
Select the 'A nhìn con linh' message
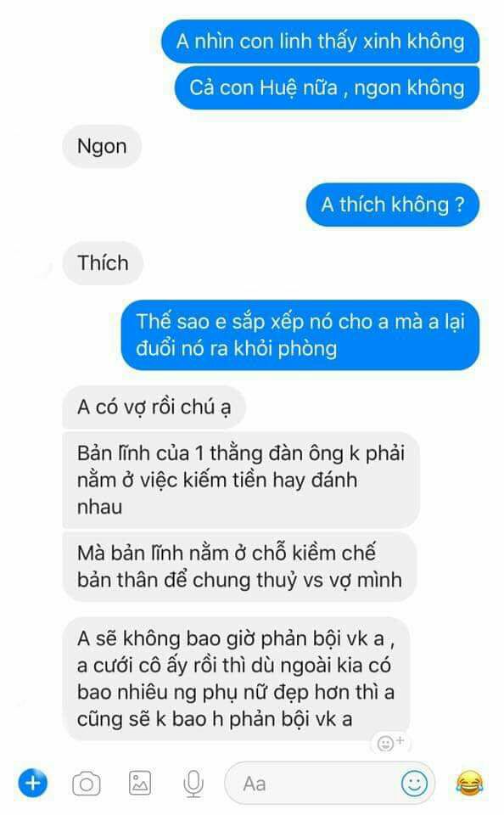point(320,41)
